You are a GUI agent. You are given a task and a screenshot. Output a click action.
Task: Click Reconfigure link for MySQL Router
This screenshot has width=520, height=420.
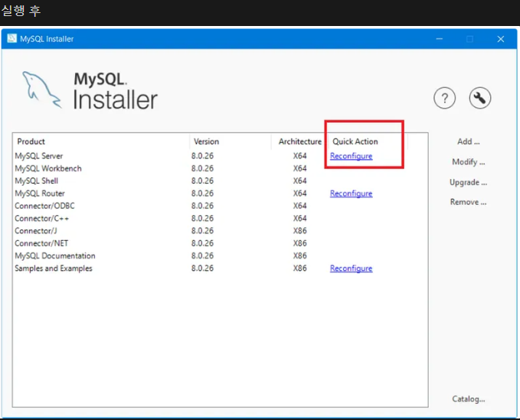(x=351, y=194)
